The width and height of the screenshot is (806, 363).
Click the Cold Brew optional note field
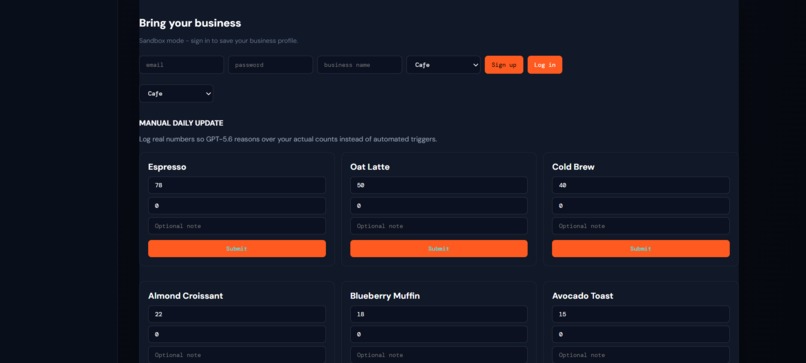tap(641, 226)
